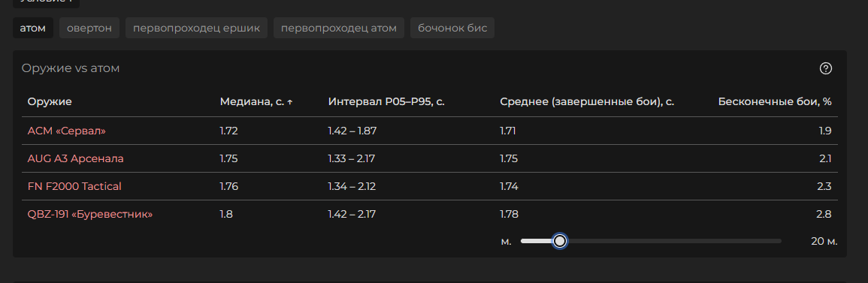The width and height of the screenshot is (868, 283).
Task: Open the AUG A3 Арсенала link
Action: pos(75,158)
